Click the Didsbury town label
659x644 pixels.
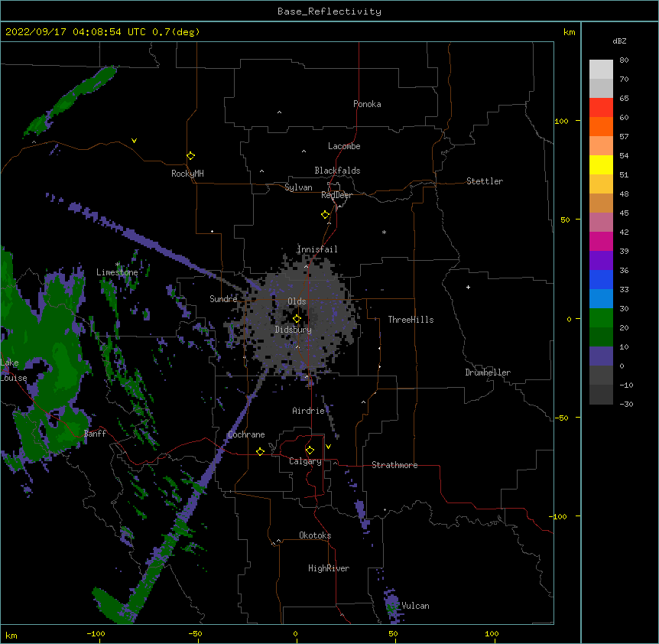[293, 330]
